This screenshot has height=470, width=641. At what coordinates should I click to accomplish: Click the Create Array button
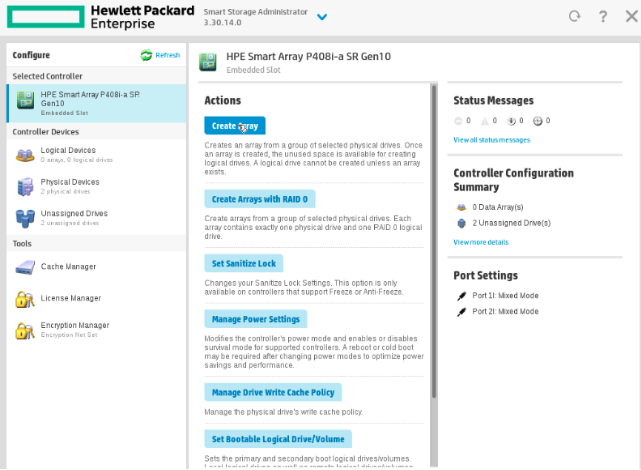coord(235,125)
